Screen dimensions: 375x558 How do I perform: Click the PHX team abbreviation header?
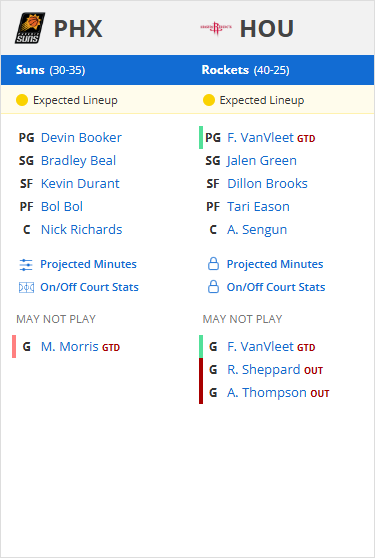[78, 28]
